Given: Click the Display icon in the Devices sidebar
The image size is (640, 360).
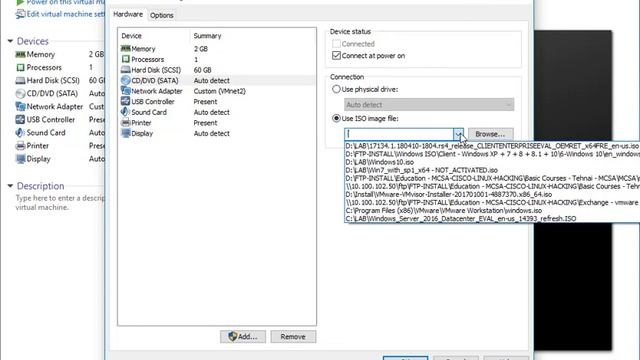Looking at the screenshot, I should [x=20, y=159].
